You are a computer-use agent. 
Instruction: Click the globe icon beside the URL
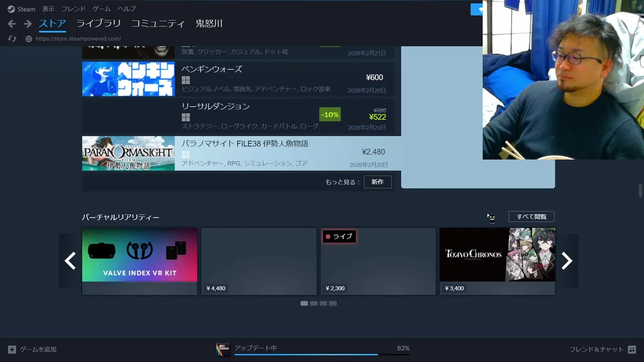29,39
